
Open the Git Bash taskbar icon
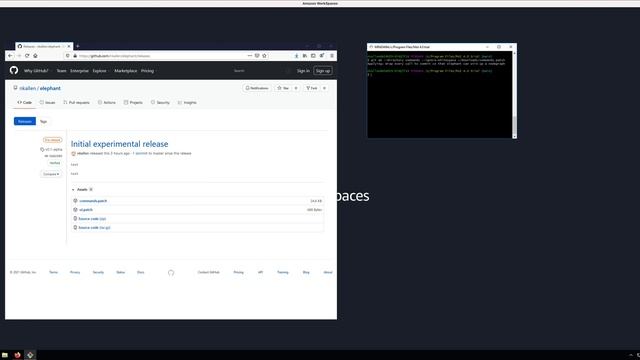30,355
